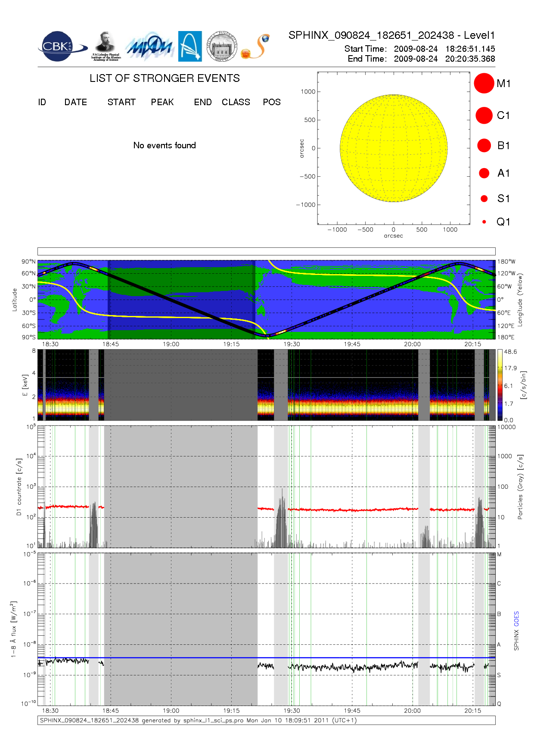Screen dimensions: 534x756
Task: Click the C1 red legend circle
Action: point(484,116)
